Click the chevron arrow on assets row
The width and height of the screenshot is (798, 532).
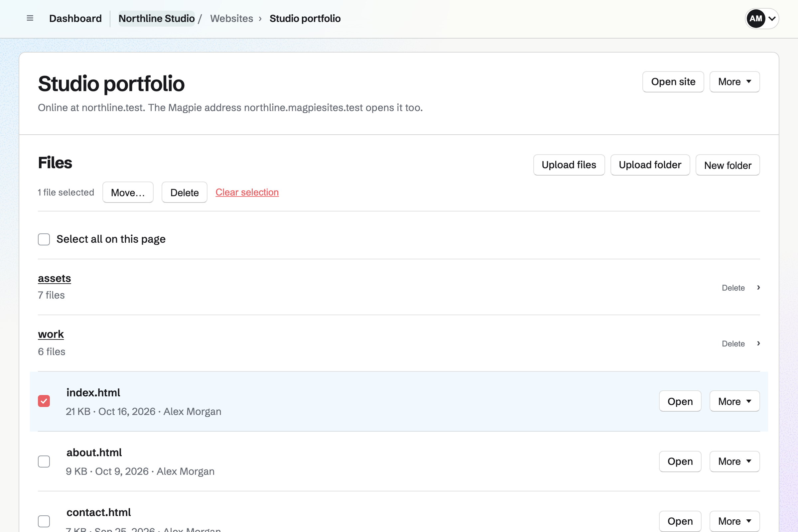tap(758, 287)
